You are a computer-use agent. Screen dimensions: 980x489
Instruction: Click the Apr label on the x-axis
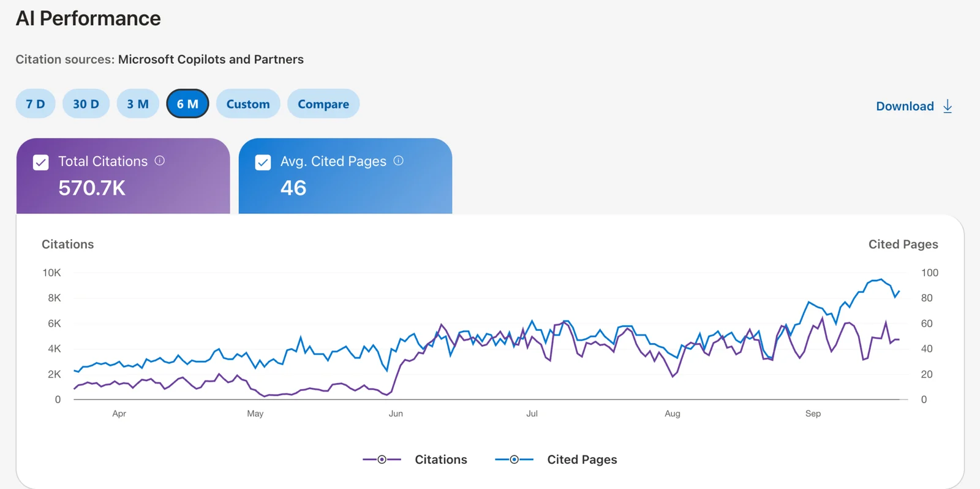(x=119, y=414)
